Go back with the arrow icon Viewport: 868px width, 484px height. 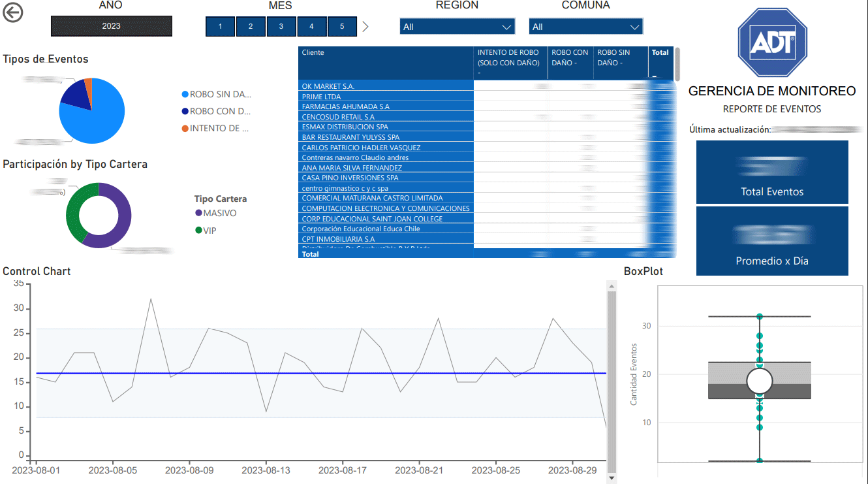point(13,12)
